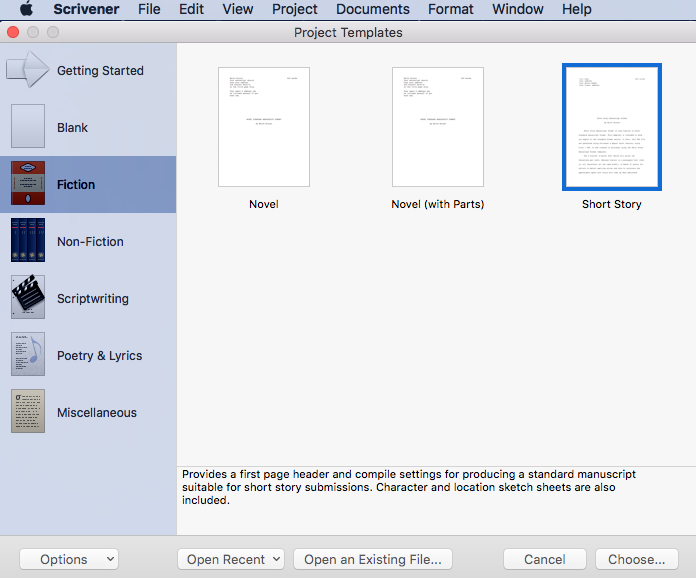The image size is (696, 578).
Task: Select the Non-Fiction category label
Action: click(x=90, y=241)
